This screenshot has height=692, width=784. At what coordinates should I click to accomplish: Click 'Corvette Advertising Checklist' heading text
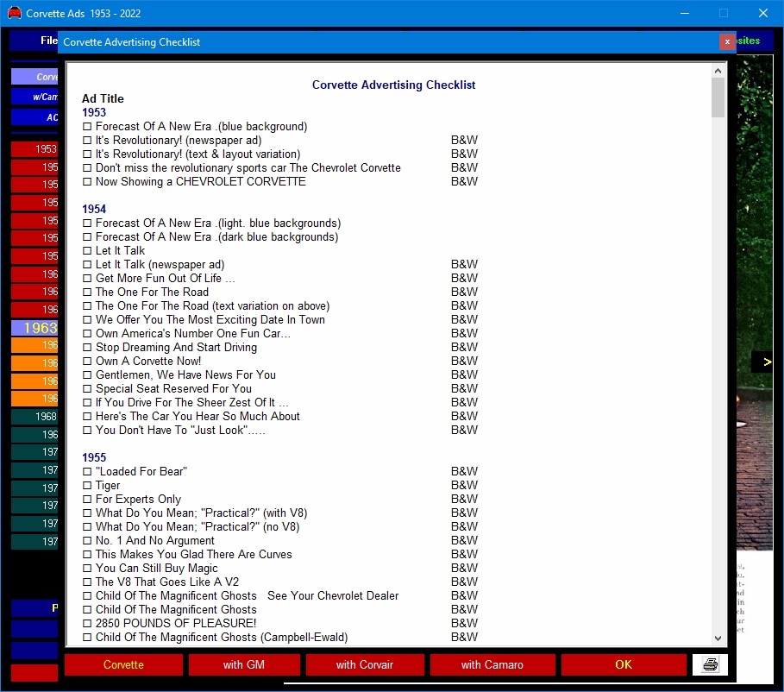[393, 85]
